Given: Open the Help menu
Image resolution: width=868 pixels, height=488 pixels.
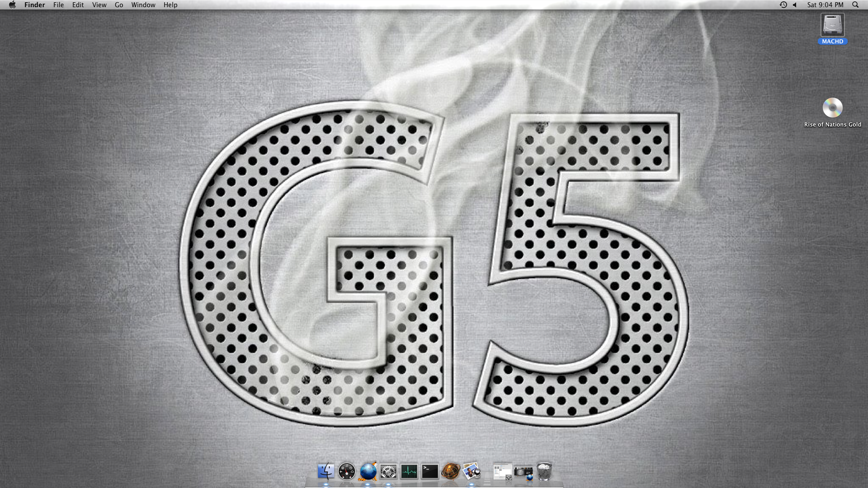Looking at the screenshot, I should 170,5.
